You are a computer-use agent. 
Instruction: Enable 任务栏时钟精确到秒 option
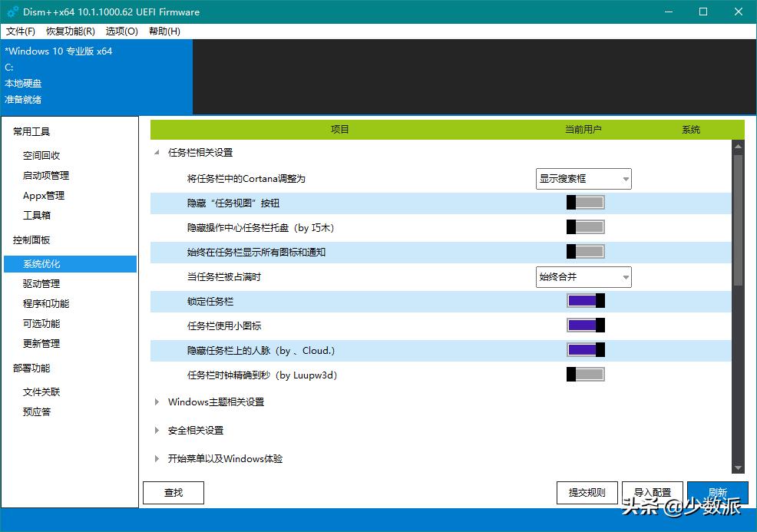(x=585, y=375)
